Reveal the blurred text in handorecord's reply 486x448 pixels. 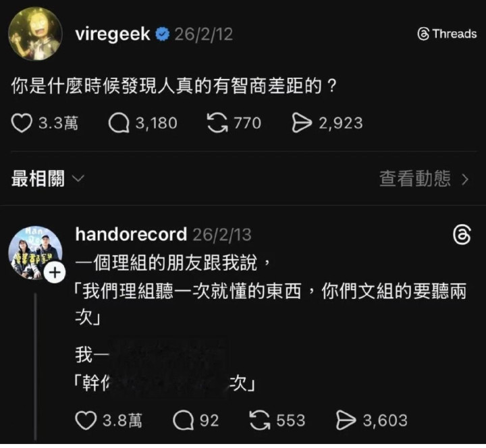pos(169,368)
